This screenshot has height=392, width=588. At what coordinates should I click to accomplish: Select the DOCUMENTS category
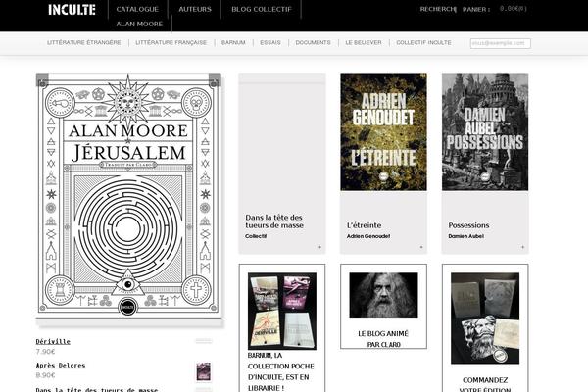tap(313, 43)
